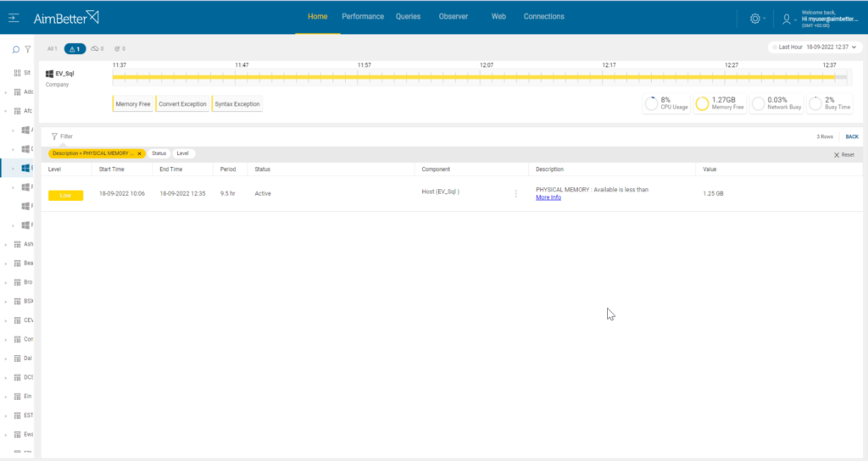Viewport: 868px width, 461px height.
Task: Click the Dal company icon in sidebar
Action: 17,358
